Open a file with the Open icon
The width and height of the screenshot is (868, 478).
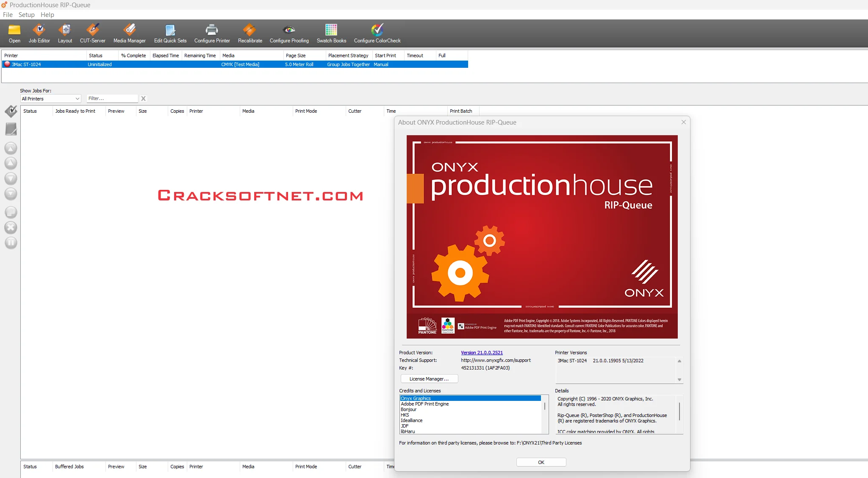14,33
